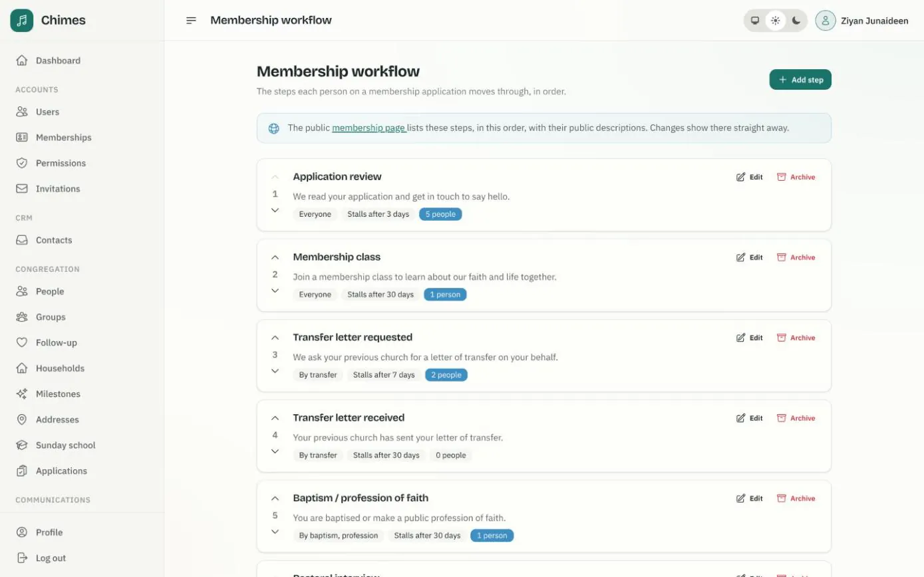Edit the Transfer letter received step

point(750,418)
